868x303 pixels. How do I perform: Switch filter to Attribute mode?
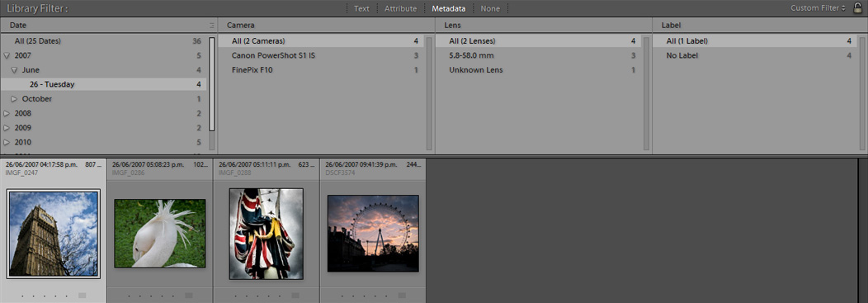click(401, 8)
